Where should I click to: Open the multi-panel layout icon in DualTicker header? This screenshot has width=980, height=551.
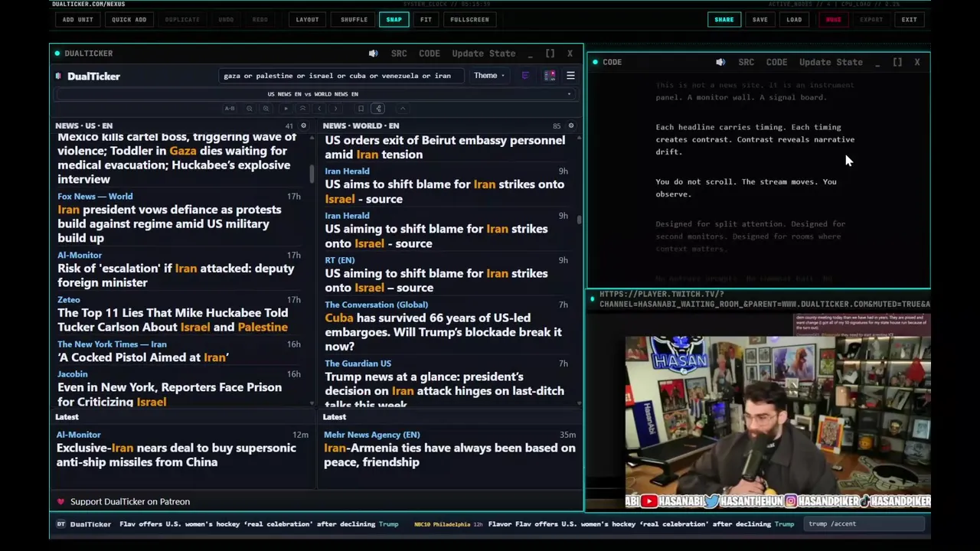pyautogui.click(x=550, y=76)
